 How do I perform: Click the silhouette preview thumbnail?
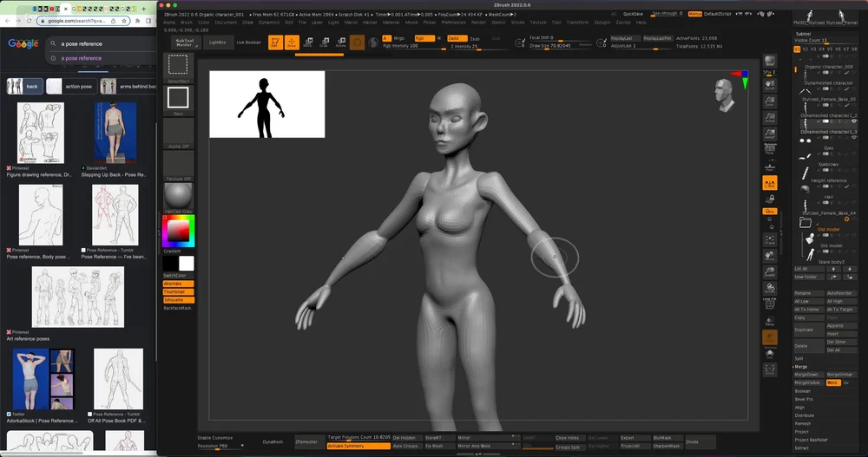coord(266,104)
